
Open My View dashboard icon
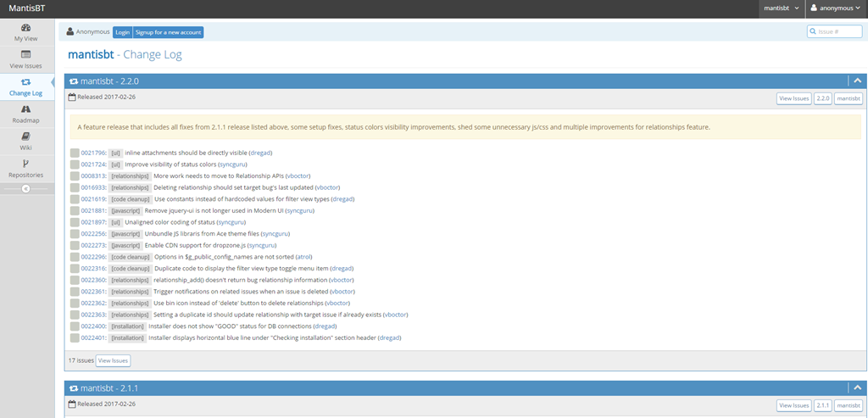click(x=26, y=28)
